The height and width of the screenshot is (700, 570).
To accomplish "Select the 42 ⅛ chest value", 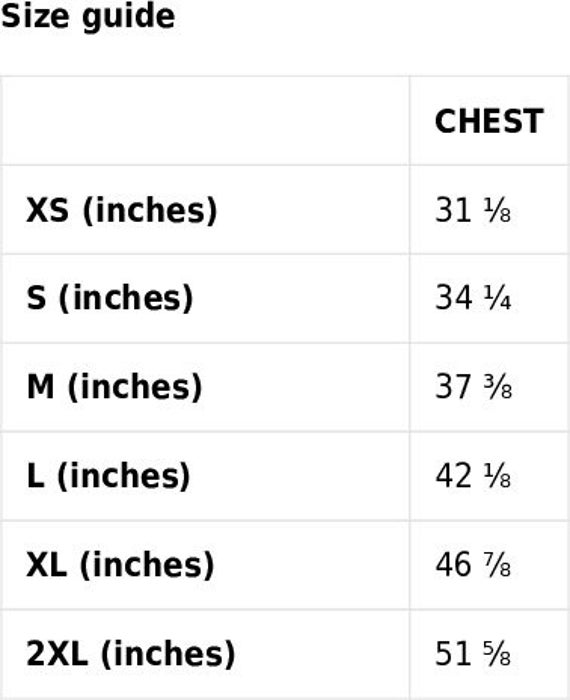I will tap(473, 476).
